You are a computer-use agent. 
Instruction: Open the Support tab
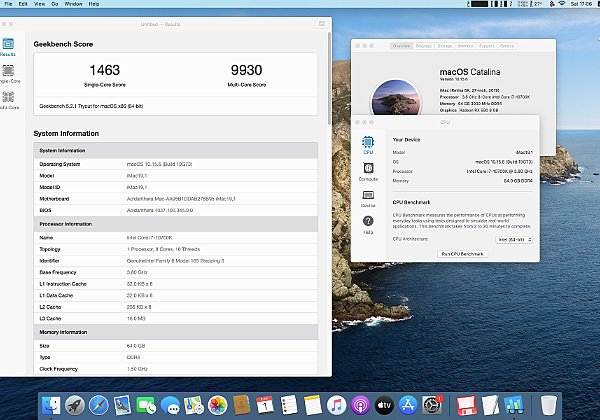pyautogui.click(x=487, y=46)
